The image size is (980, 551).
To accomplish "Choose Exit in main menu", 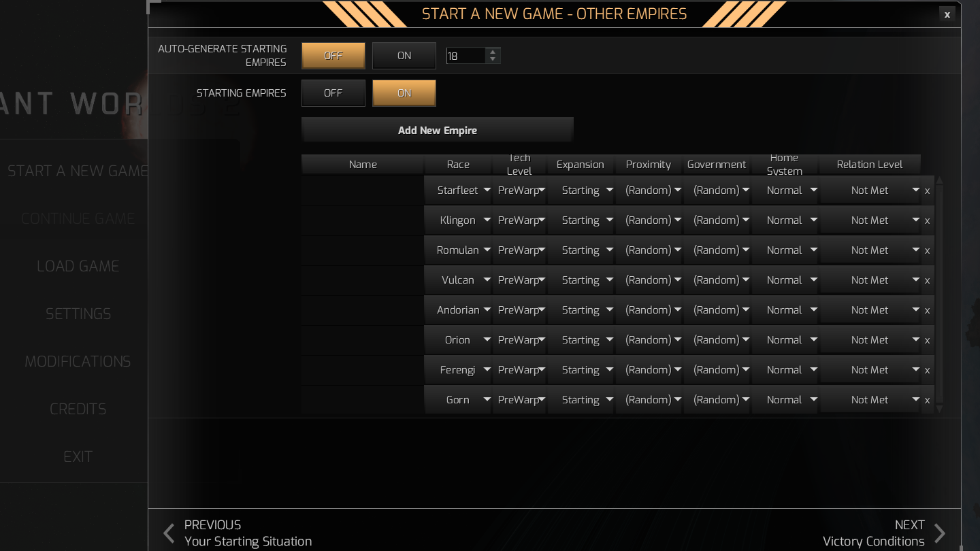I will [x=78, y=456].
